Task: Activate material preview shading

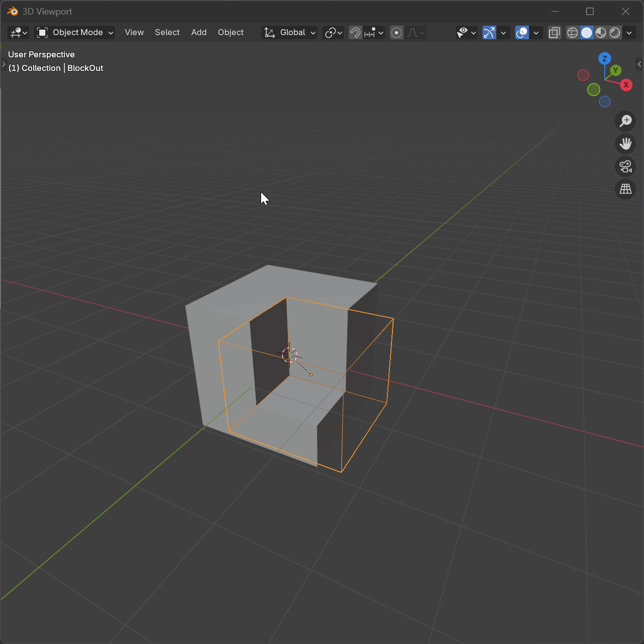Action: pos(601,32)
